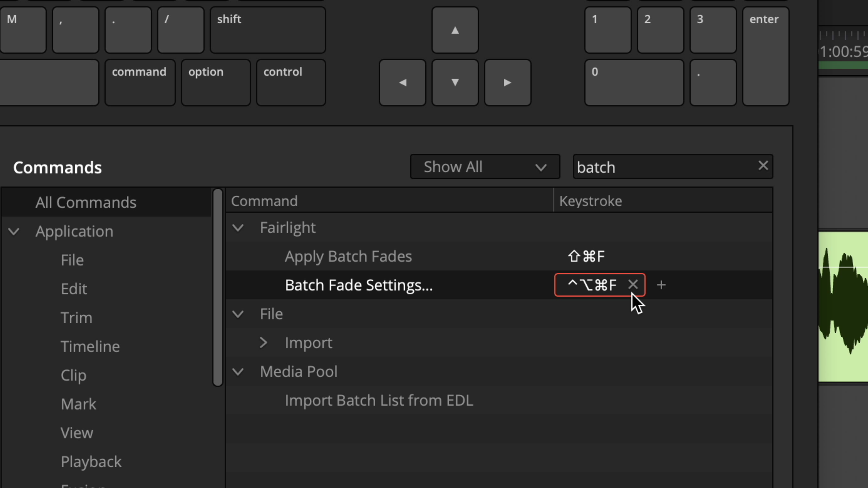The height and width of the screenshot is (488, 868).
Task: Expand the Import command group
Action: click(264, 343)
